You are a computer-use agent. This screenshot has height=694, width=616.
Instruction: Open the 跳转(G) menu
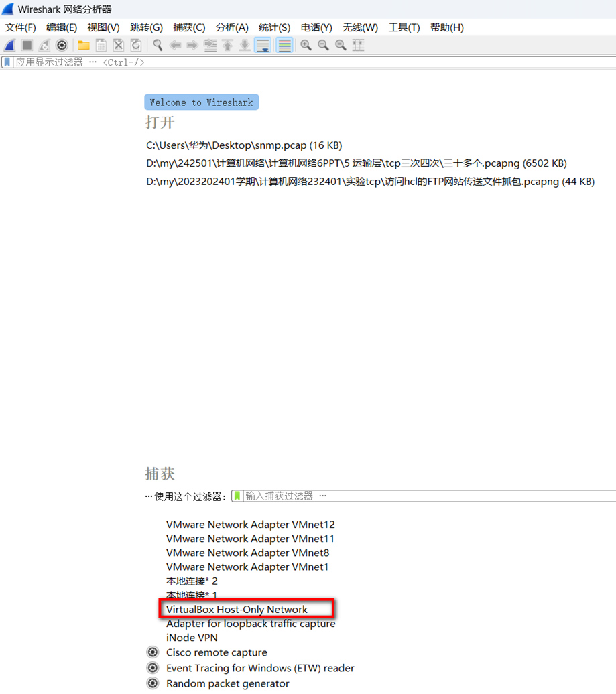pyautogui.click(x=146, y=27)
